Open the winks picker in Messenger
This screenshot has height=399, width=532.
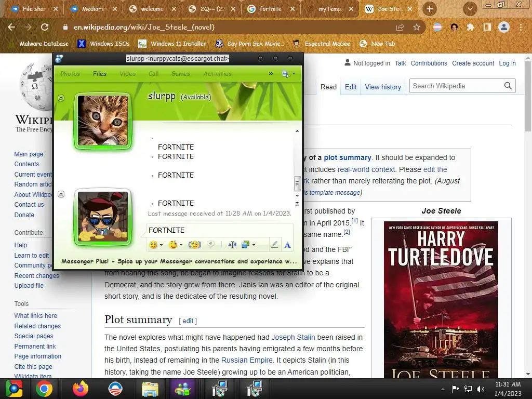tap(174, 245)
